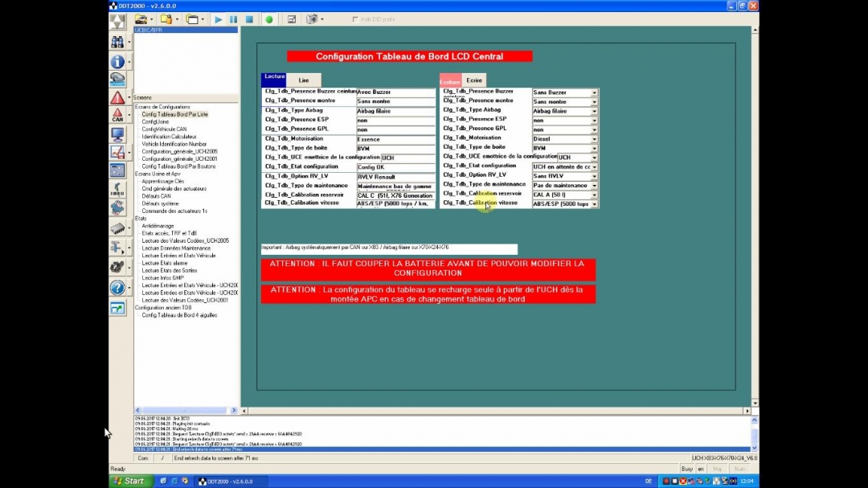Click the vehicle folder toolbar icon
The height and width of the screenshot is (488, 868).
[x=141, y=19]
